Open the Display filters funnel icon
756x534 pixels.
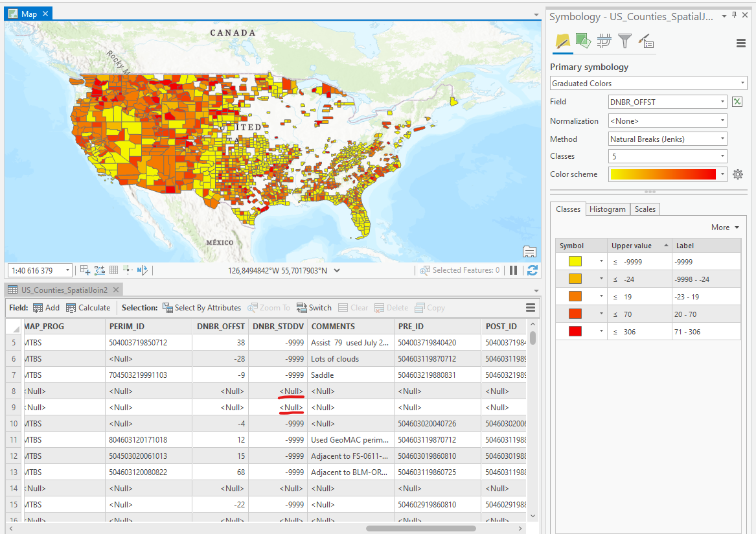(624, 41)
